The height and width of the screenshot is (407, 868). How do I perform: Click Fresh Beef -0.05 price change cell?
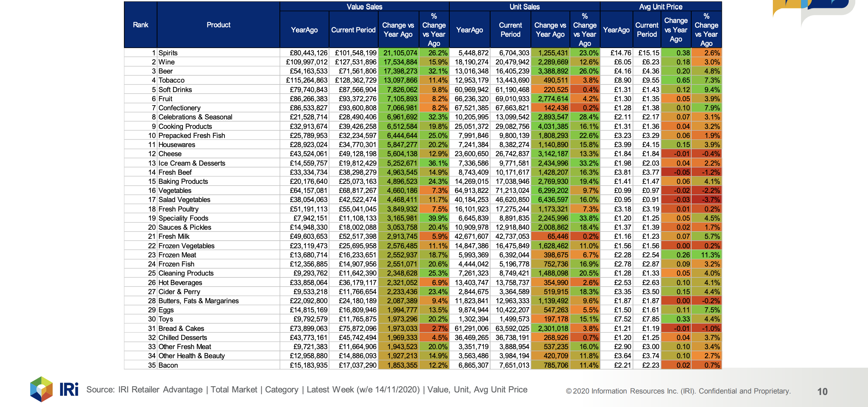point(676,172)
